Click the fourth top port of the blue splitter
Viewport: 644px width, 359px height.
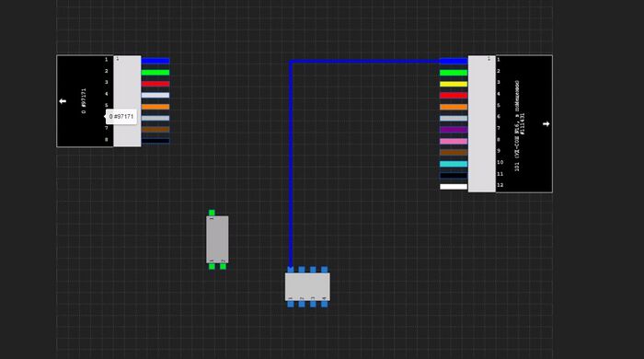coord(325,270)
